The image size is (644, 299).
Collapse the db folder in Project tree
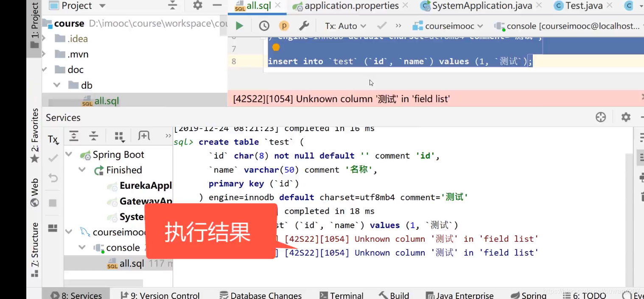pos(57,85)
